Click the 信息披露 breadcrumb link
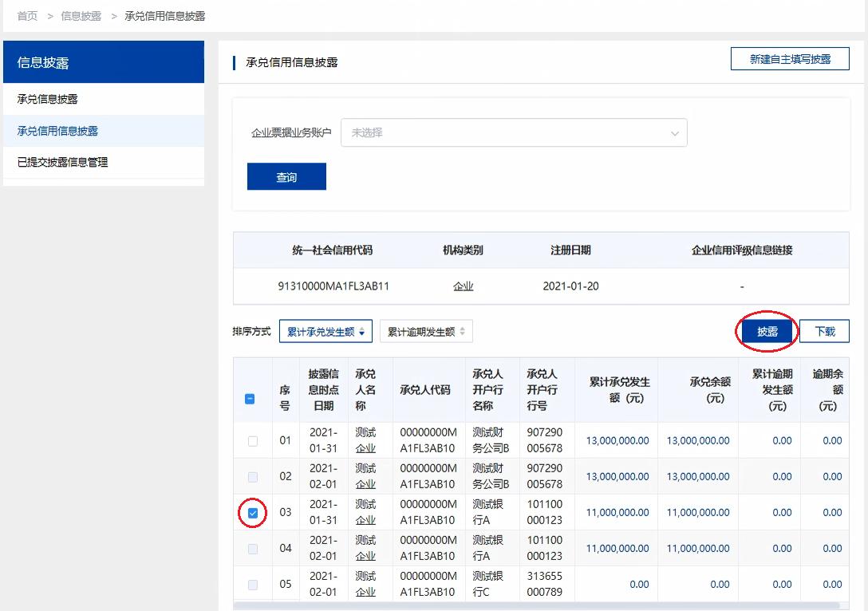The image size is (868, 611). pyautogui.click(x=81, y=14)
